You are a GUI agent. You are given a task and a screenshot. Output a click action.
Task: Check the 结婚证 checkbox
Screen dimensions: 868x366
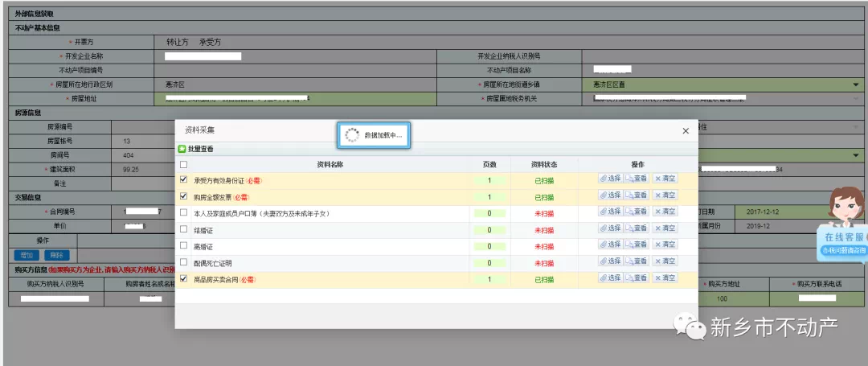184,229
